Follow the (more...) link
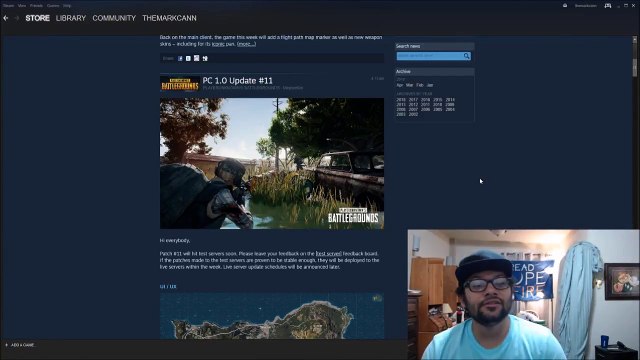The image size is (640, 360). tap(247, 44)
